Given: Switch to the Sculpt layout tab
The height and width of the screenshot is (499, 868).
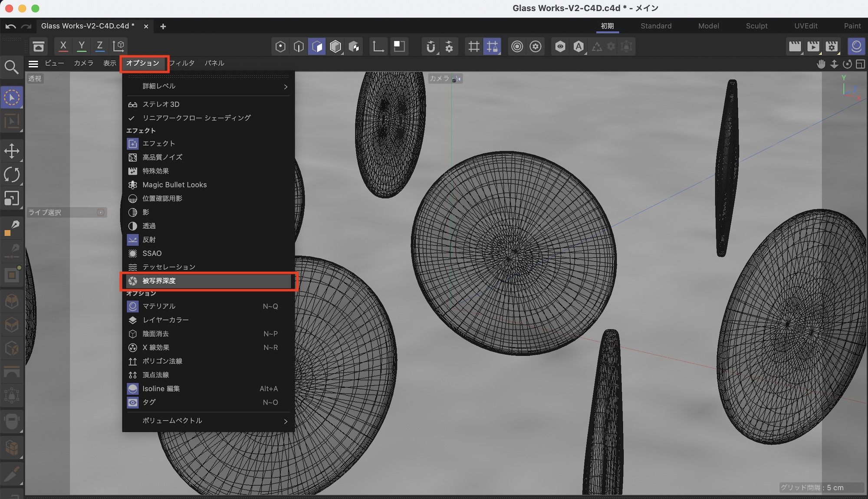Looking at the screenshot, I should click(756, 26).
